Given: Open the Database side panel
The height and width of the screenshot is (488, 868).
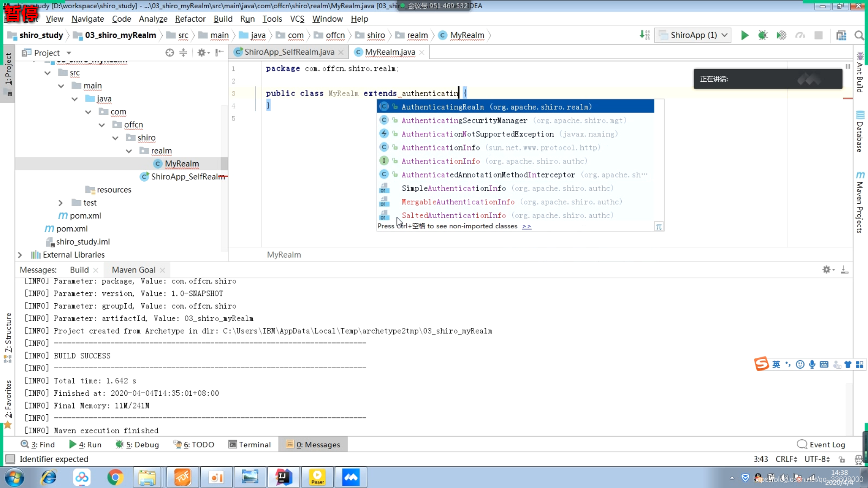Looking at the screenshot, I should (x=860, y=131).
